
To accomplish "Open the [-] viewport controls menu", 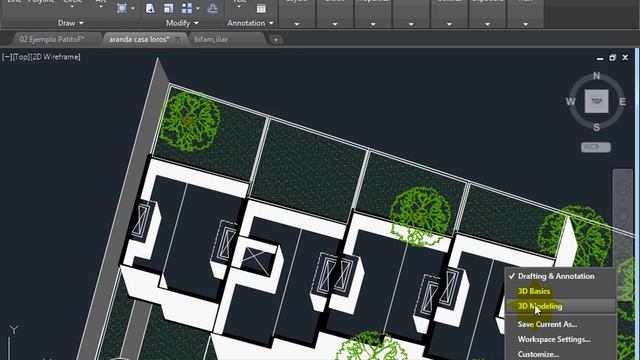I will point(6,57).
